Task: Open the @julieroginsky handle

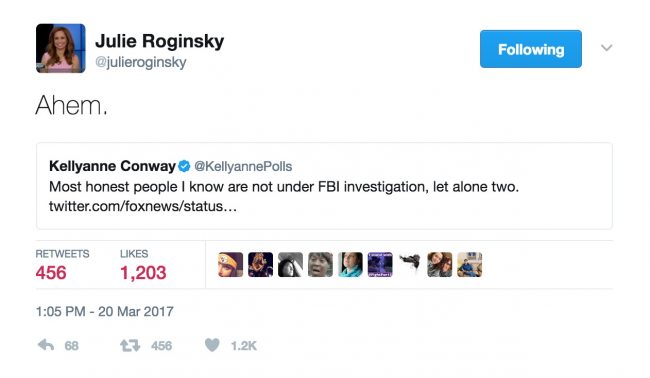Action: pos(141,62)
